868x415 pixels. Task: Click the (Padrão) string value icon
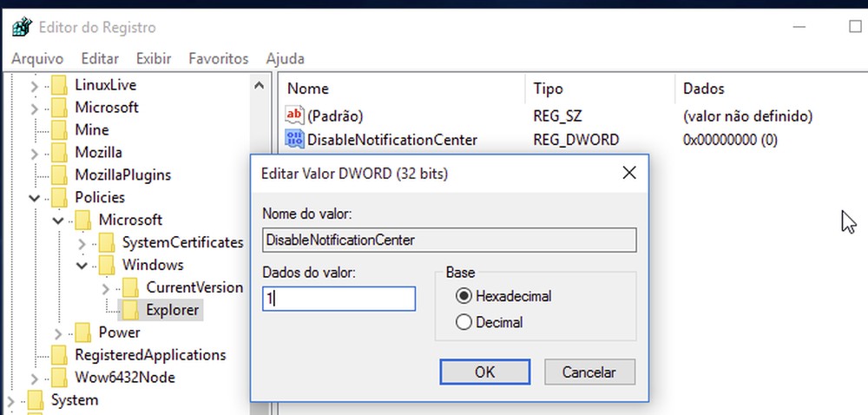[x=294, y=115]
